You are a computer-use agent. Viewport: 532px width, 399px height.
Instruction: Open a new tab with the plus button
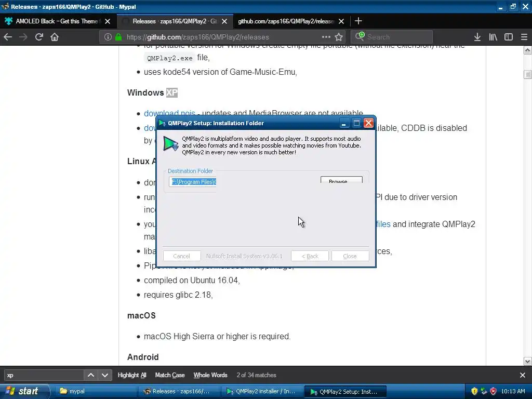pyautogui.click(x=358, y=21)
